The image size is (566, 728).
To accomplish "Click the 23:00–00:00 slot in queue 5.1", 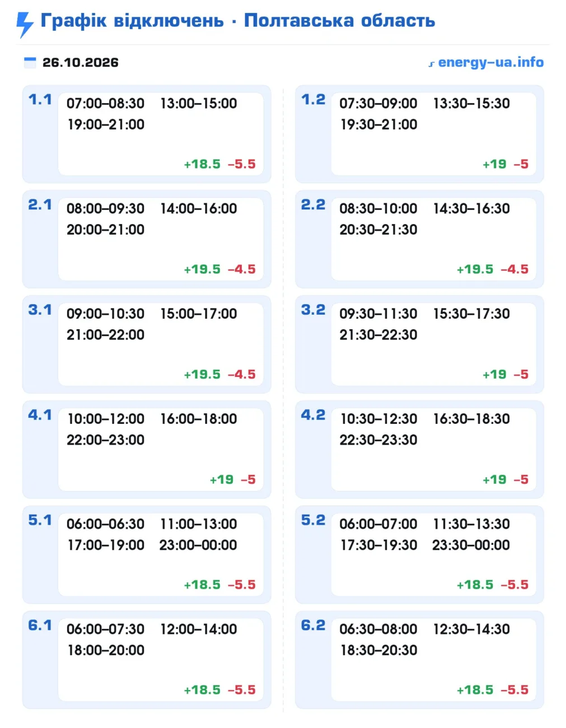I will 198,545.
